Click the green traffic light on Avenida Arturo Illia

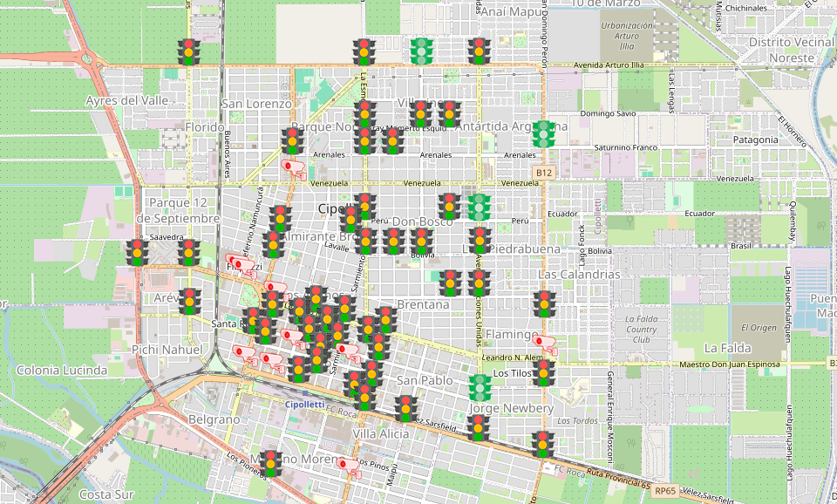(423, 51)
